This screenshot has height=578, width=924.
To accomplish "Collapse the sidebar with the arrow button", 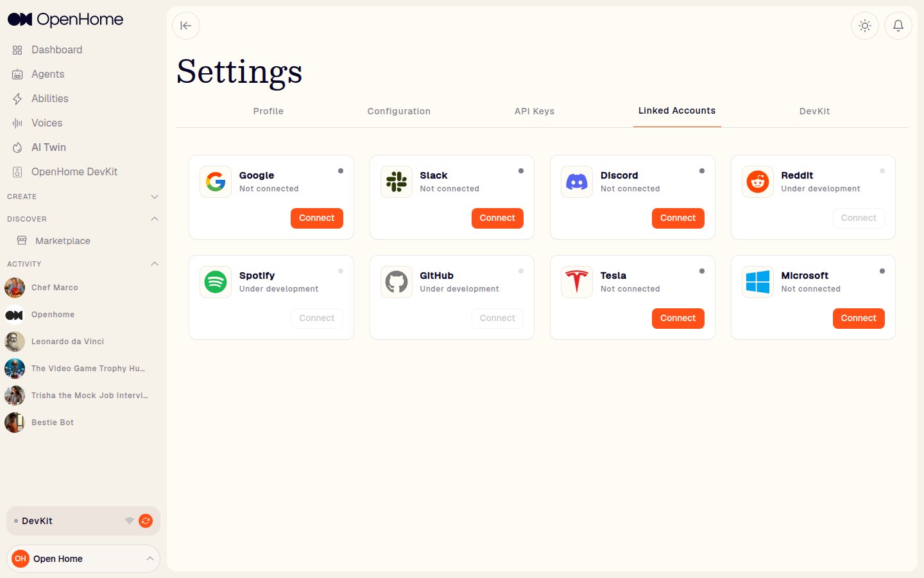I will pos(186,26).
